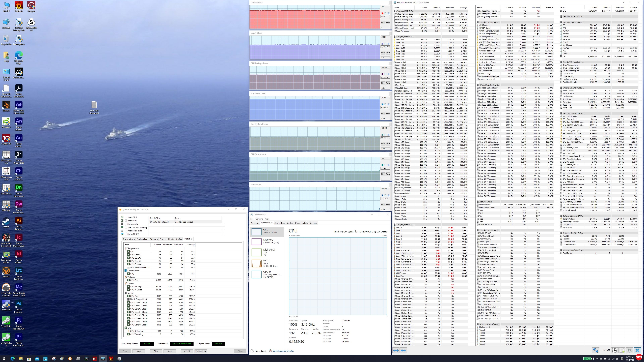Click HWiNFO expand columns arrows icon
644x362 pixels.
(x=396, y=350)
